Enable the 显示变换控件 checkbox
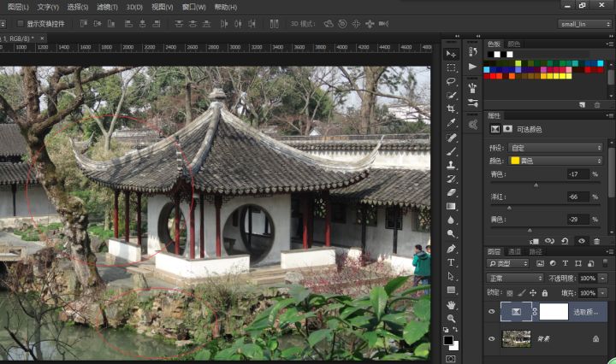Image resolution: width=616 pixels, height=364 pixels. [21, 24]
